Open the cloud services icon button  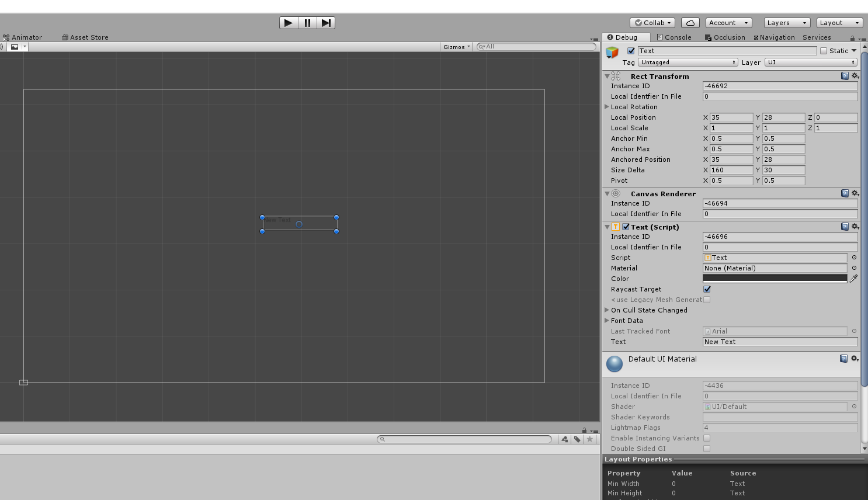click(690, 23)
